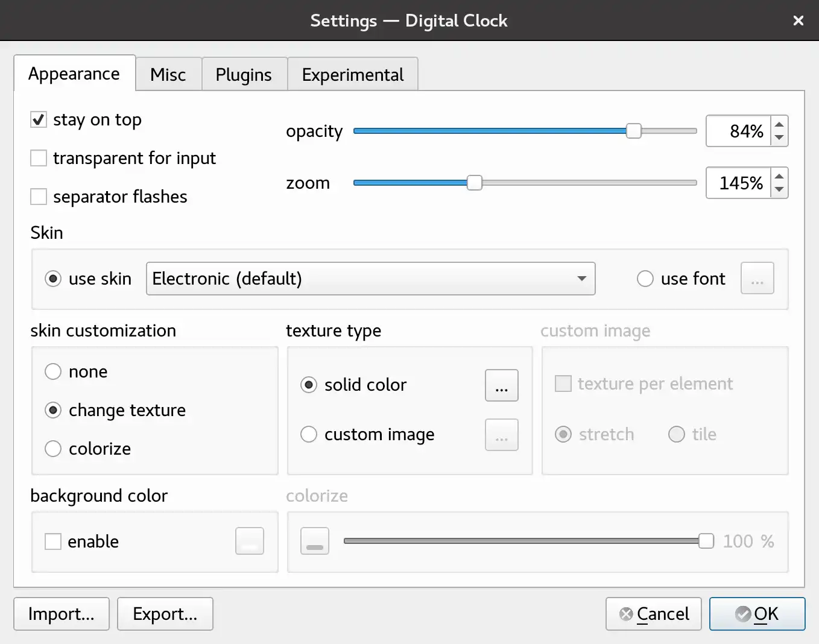Close the Settings dialog window

[x=798, y=21]
